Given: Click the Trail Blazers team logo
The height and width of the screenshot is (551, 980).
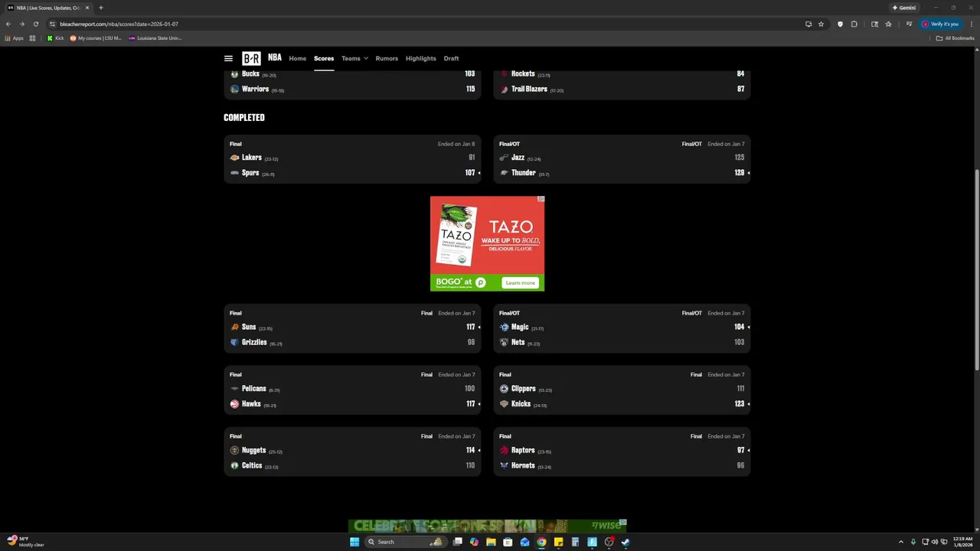Looking at the screenshot, I should click(x=504, y=90).
